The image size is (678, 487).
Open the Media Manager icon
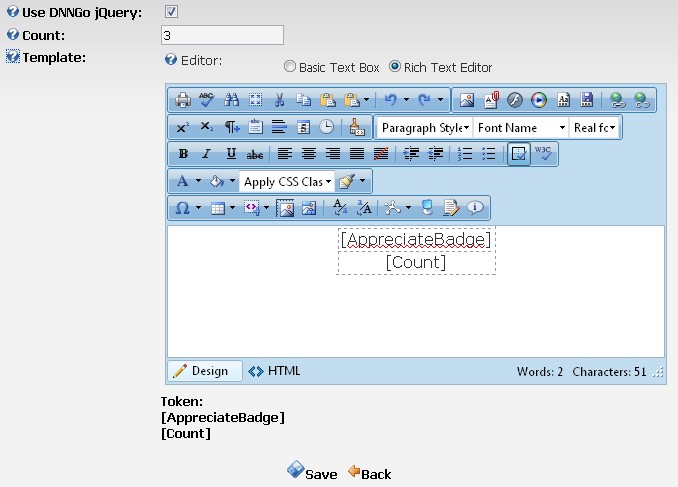point(539,100)
